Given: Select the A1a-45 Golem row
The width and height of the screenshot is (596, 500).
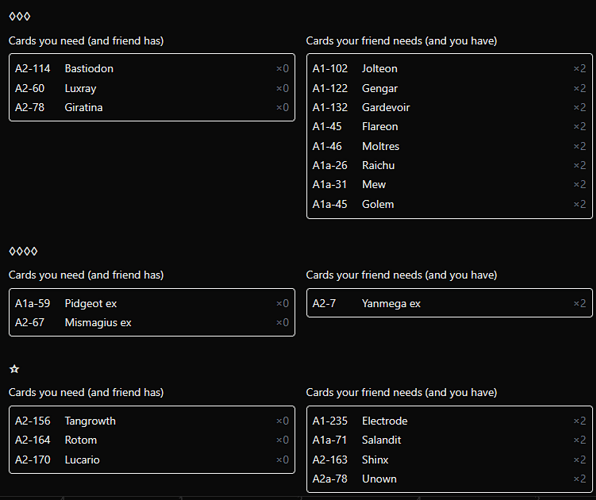Looking at the screenshot, I should point(449,204).
